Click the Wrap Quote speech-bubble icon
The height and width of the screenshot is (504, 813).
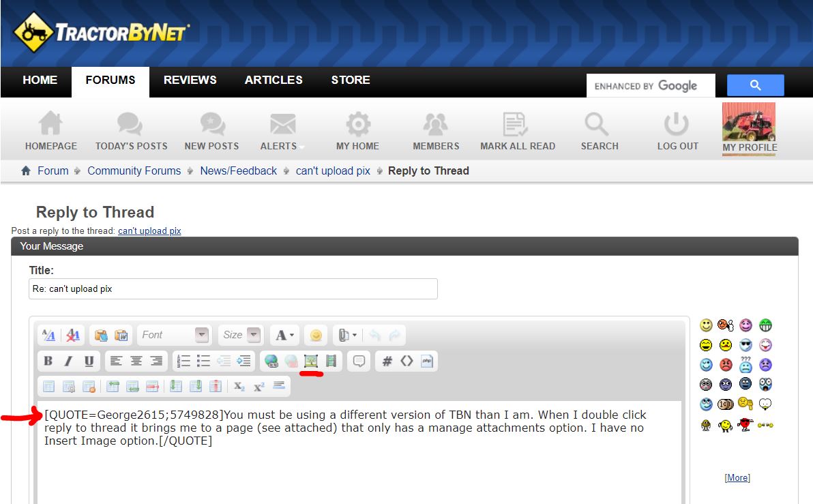click(x=359, y=361)
